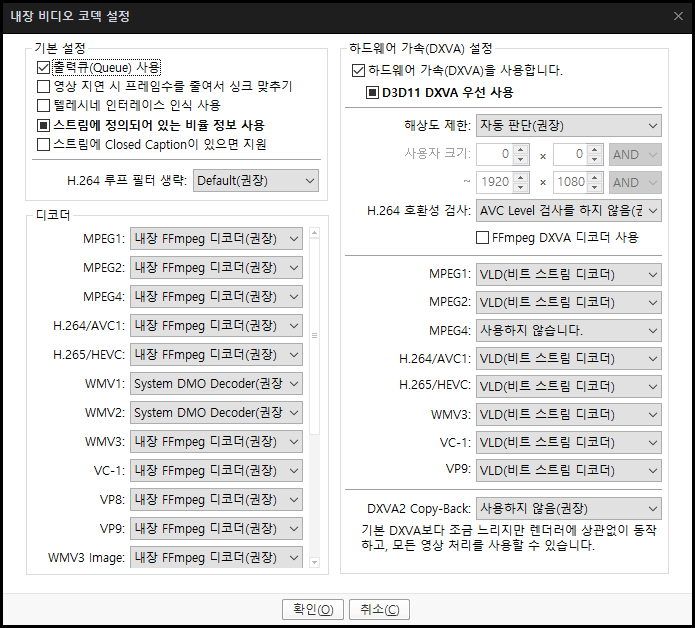
Task: Open DXVA H.264/AVC1 VLD dropdown
Action: (x=569, y=359)
